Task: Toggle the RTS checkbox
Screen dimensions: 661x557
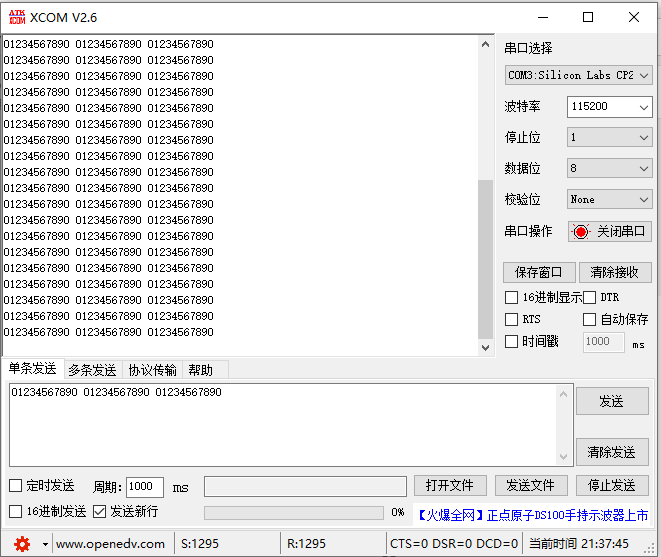Action: coord(511,319)
